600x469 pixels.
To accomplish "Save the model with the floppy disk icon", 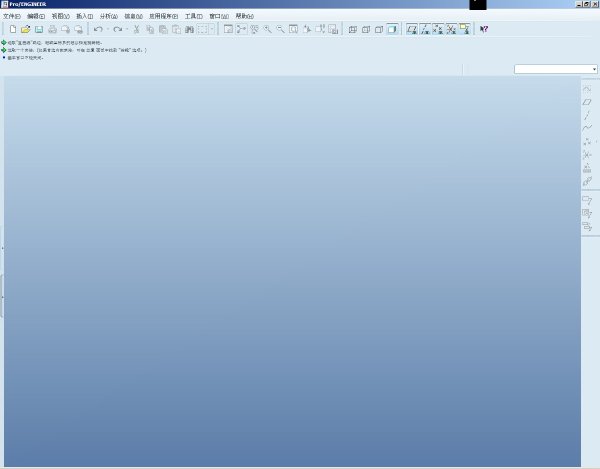I will coord(39,29).
